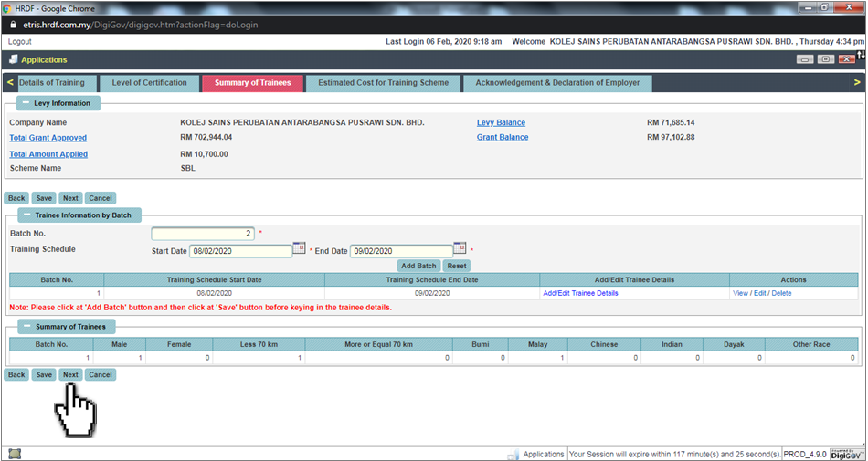Select the Summary of Trainees tab
This screenshot has height=461, width=868.
click(252, 83)
